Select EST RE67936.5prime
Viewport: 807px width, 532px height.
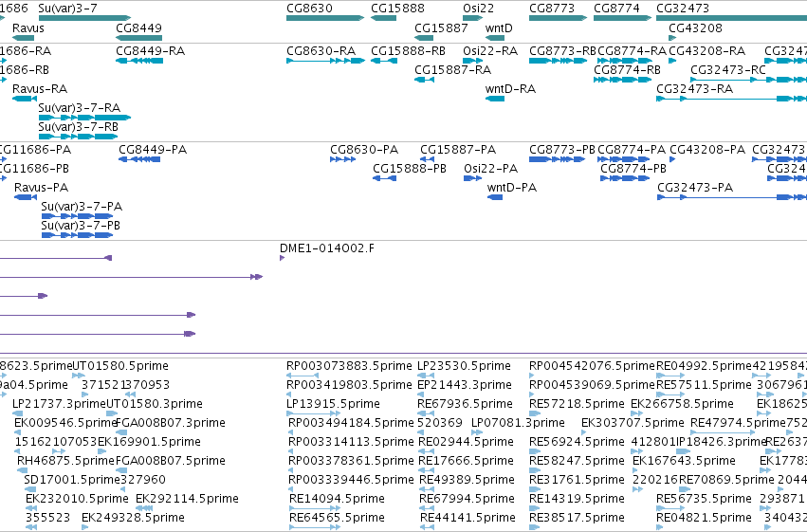pyautogui.click(x=425, y=413)
